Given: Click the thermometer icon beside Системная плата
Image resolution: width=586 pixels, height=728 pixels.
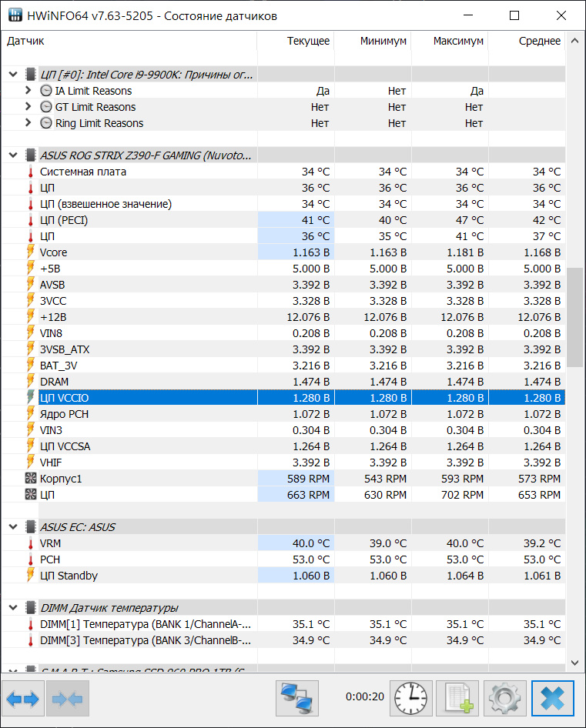Looking at the screenshot, I should point(31,172).
